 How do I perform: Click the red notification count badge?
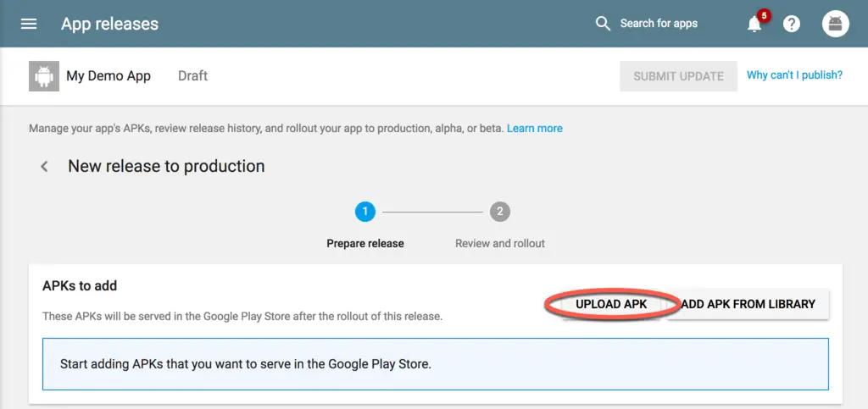click(x=764, y=15)
